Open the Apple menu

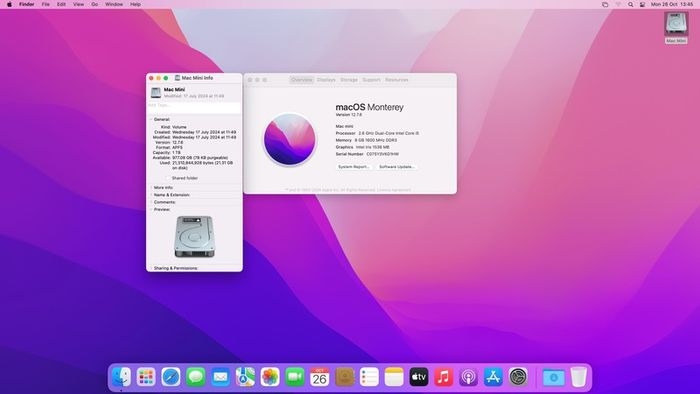click(x=9, y=4)
